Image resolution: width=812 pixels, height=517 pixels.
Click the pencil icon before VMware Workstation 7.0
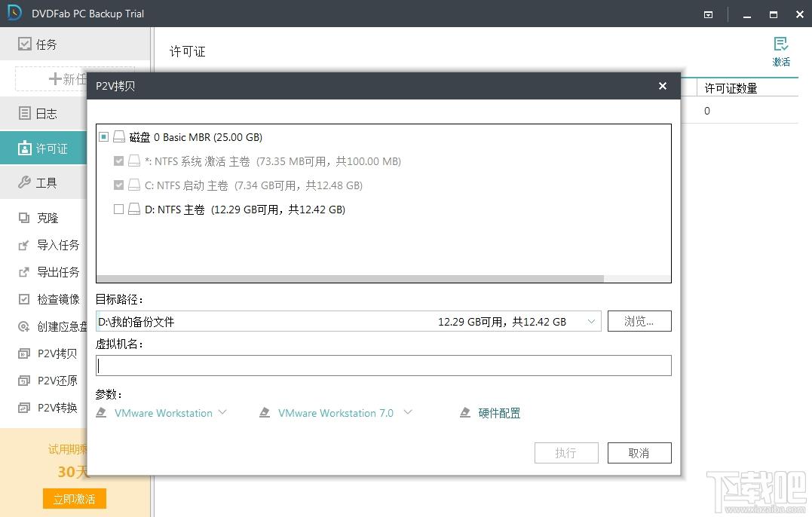click(265, 412)
